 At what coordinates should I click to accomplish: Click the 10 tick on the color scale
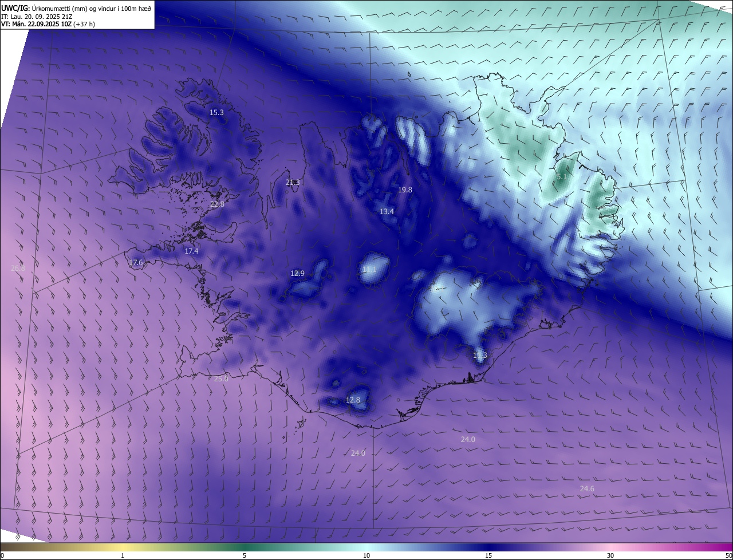366,555
